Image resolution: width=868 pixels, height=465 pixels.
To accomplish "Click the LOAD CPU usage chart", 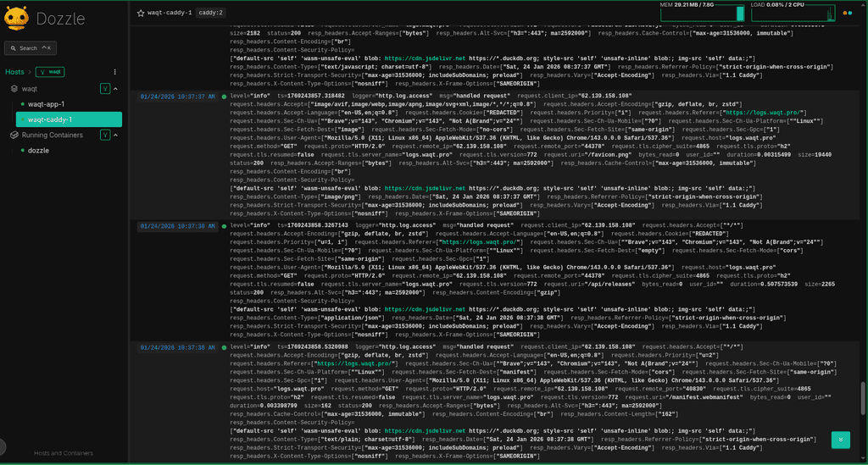I will (x=793, y=12).
